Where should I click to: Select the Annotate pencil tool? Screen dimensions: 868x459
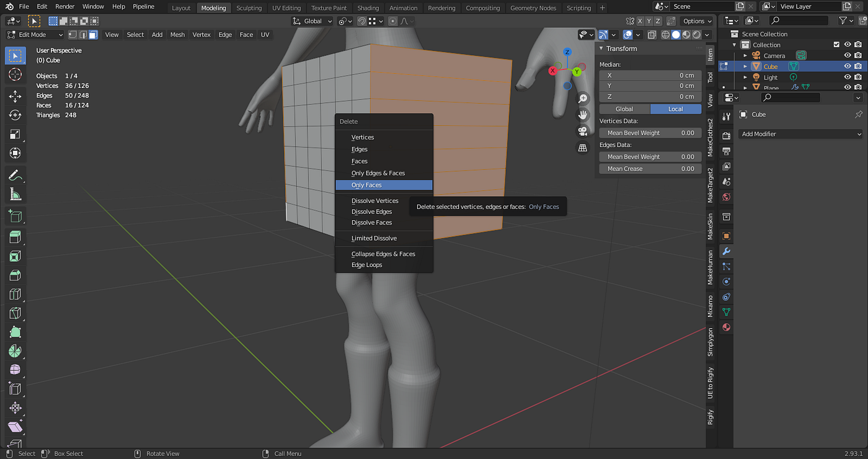click(15, 176)
